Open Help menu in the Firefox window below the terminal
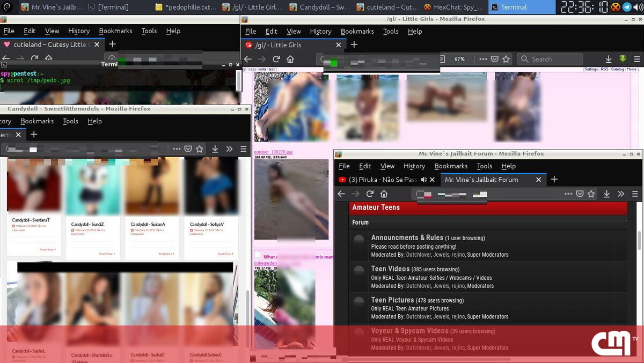644x363 pixels. click(x=94, y=121)
